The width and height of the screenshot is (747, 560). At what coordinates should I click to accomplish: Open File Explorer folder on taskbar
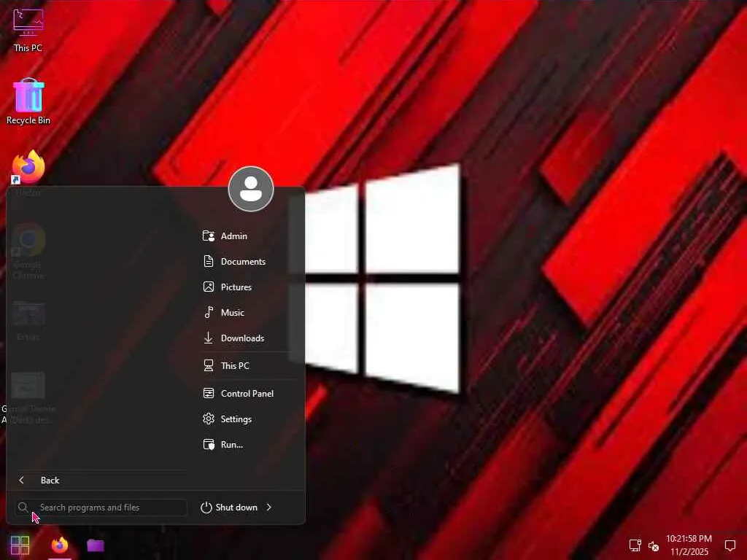tap(96, 545)
